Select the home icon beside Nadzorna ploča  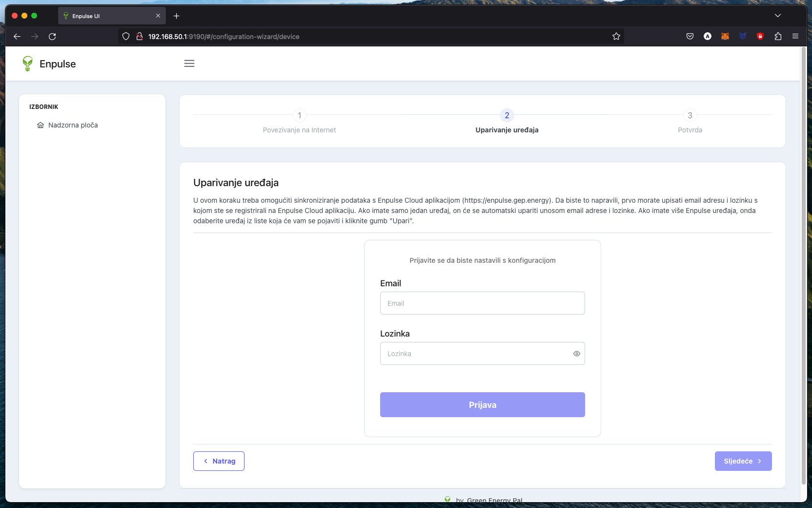[x=41, y=125]
